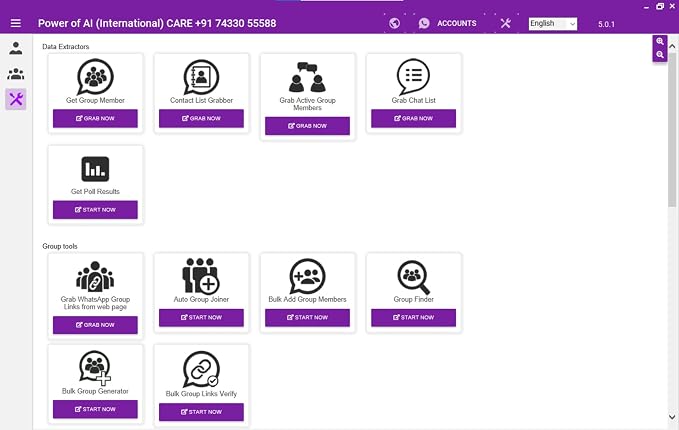
Task: Click the scrollbar down arrow
Action: click(x=672, y=417)
